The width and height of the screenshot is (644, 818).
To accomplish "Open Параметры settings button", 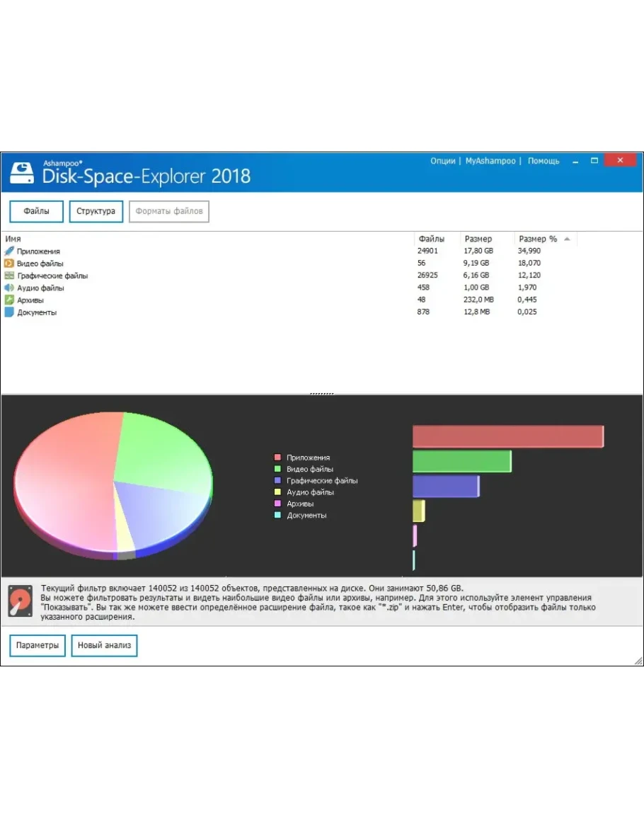I will [x=38, y=646].
